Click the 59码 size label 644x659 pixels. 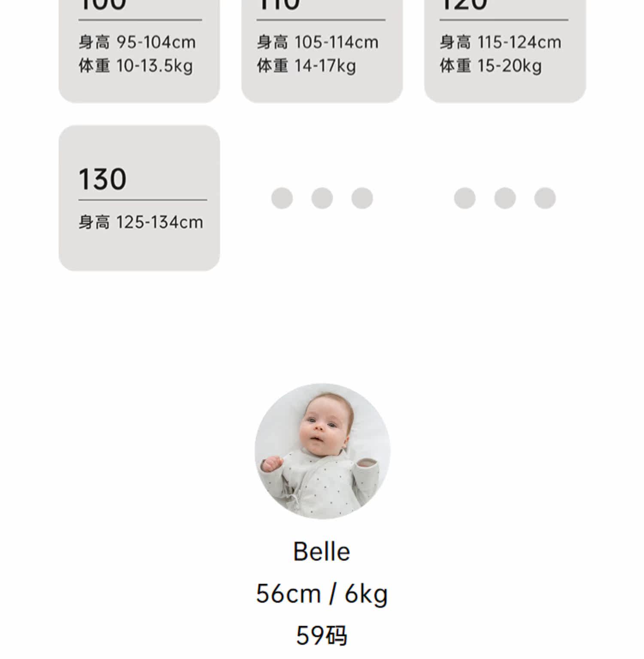click(322, 635)
